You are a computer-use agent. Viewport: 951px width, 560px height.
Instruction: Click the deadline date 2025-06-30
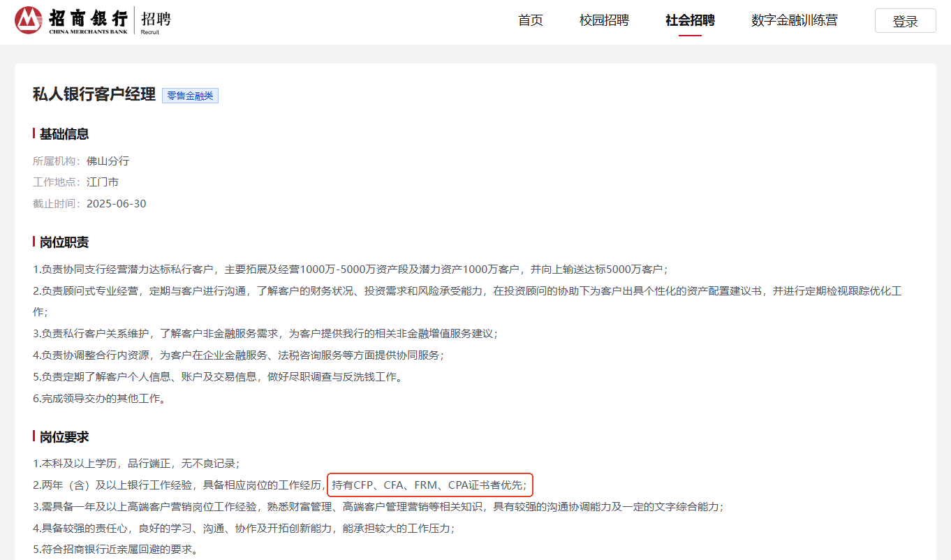coord(117,204)
